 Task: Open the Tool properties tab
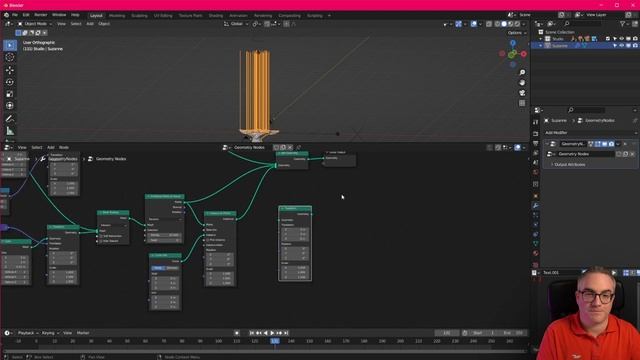pyautogui.click(x=536, y=122)
